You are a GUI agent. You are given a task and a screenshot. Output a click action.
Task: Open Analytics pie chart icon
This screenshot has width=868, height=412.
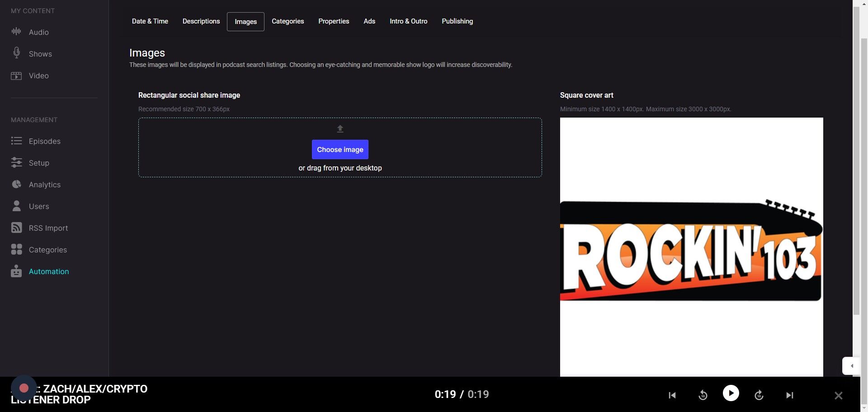click(16, 185)
